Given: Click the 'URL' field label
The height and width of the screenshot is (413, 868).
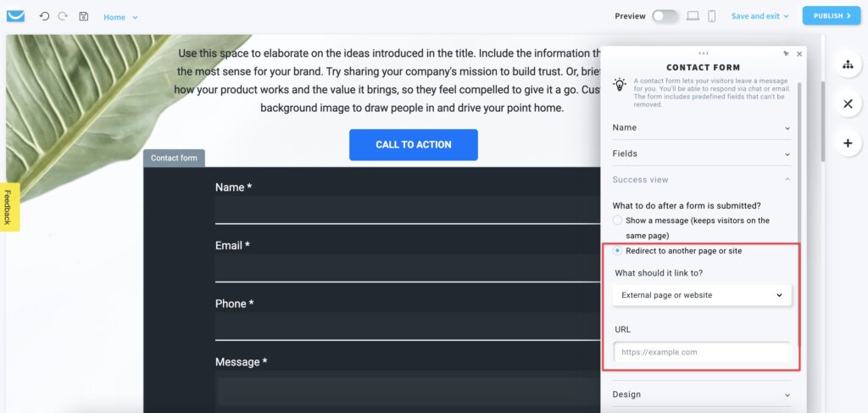Looking at the screenshot, I should tap(622, 329).
